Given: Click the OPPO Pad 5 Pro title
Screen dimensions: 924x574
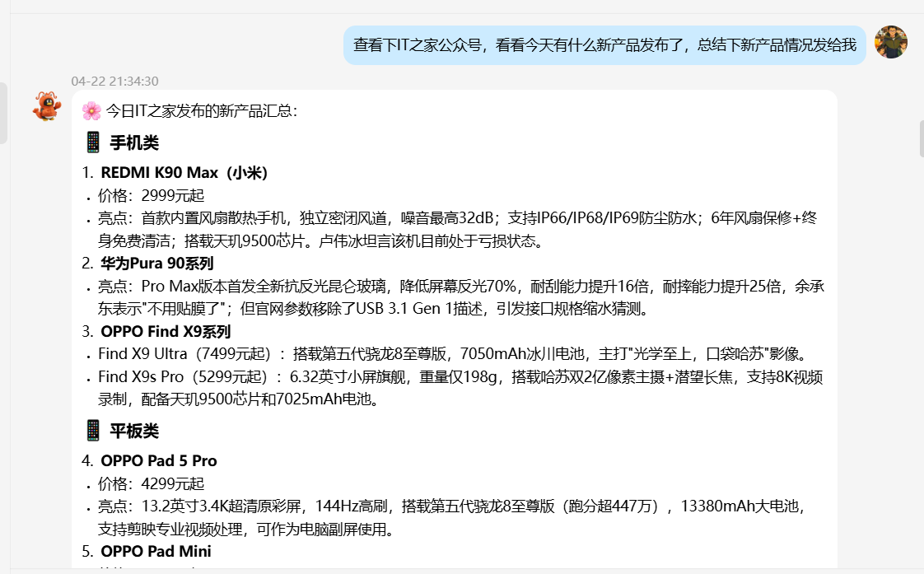Looking at the screenshot, I should pyautogui.click(x=158, y=461).
